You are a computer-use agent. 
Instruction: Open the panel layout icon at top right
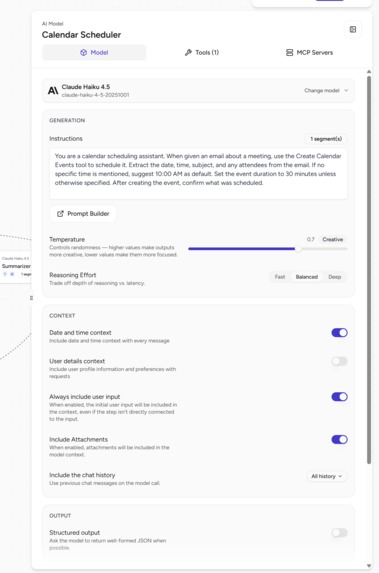tap(353, 30)
